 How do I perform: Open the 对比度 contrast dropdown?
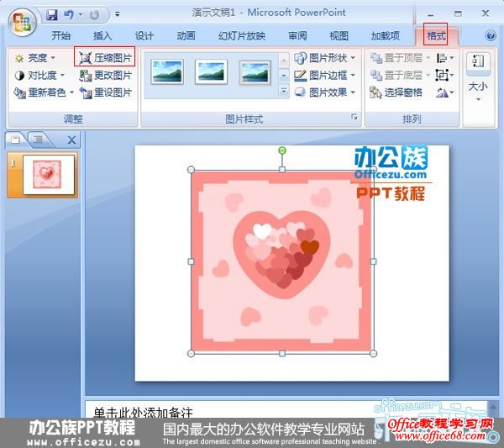coord(39,76)
